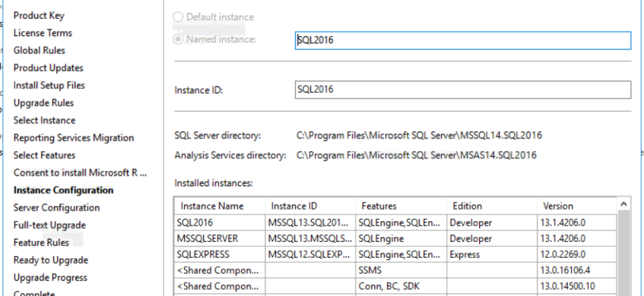644x296 pixels.
Task: Click Ready to Upgrade in sidebar
Action: pos(51,260)
